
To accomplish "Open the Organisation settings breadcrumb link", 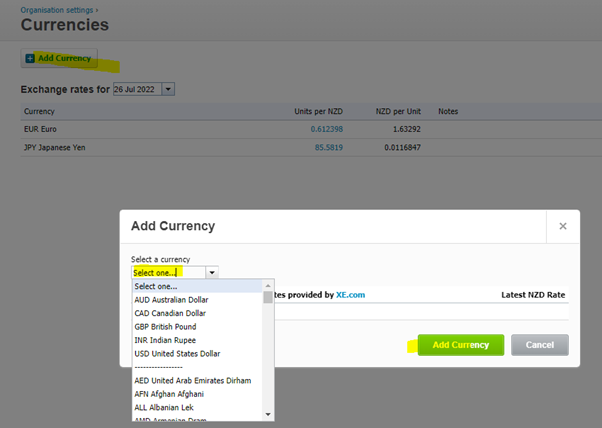I will [x=56, y=9].
